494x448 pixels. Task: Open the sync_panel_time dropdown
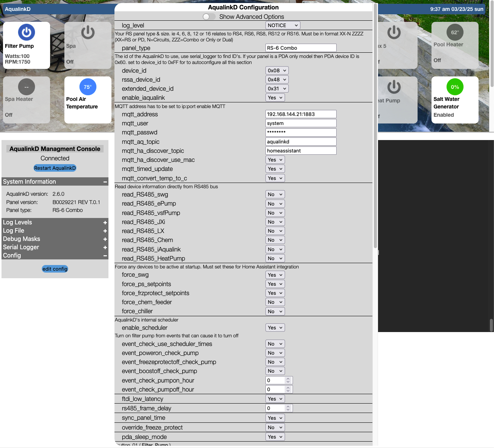pos(275,418)
